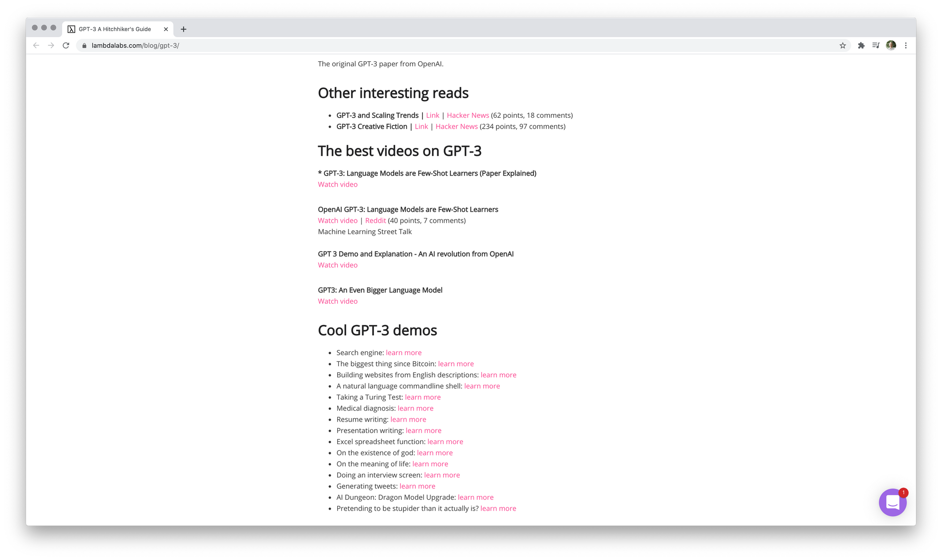The image size is (942, 560).
Task: Click the forward navigation arrow
Action: (52, 45)
